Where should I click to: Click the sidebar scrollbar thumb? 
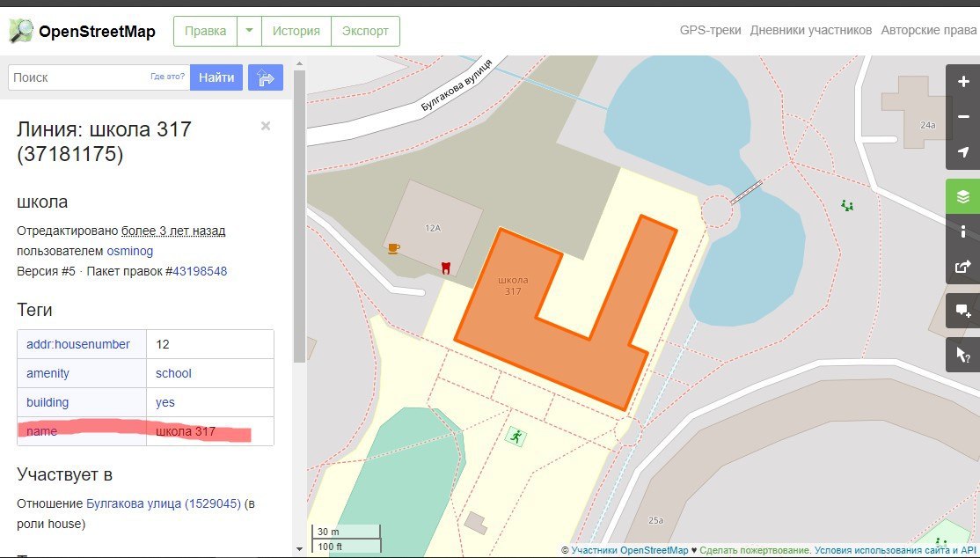[299, 216]
